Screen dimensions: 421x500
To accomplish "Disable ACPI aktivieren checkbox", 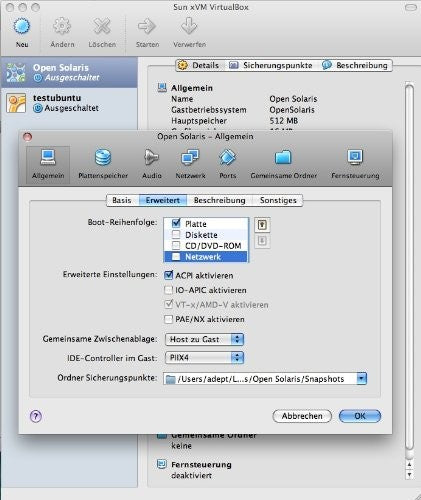I will pyautogui.click(x=169, y=275).
